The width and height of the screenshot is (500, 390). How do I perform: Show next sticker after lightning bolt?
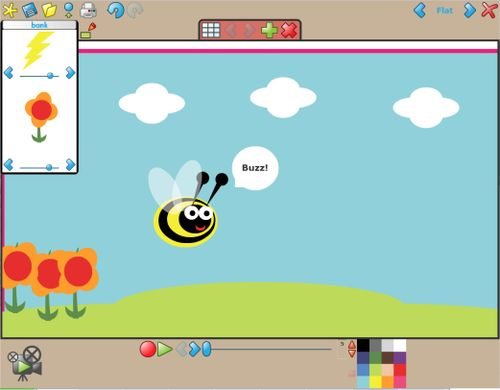[x=70, y=72]
